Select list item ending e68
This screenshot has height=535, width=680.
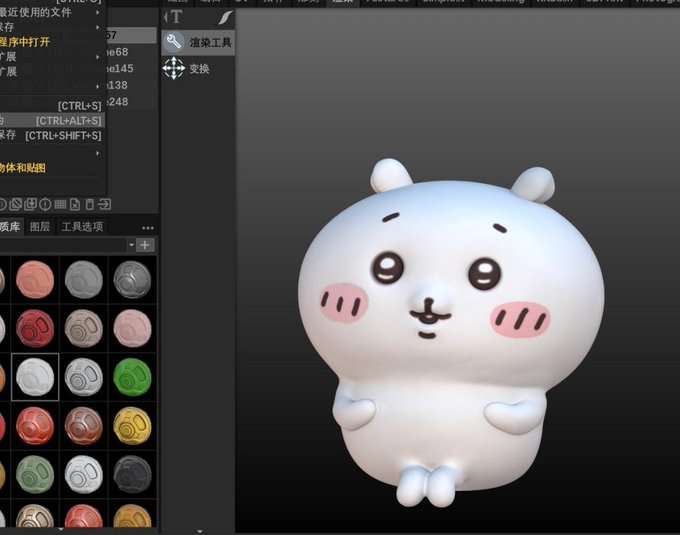click(131, 52)
